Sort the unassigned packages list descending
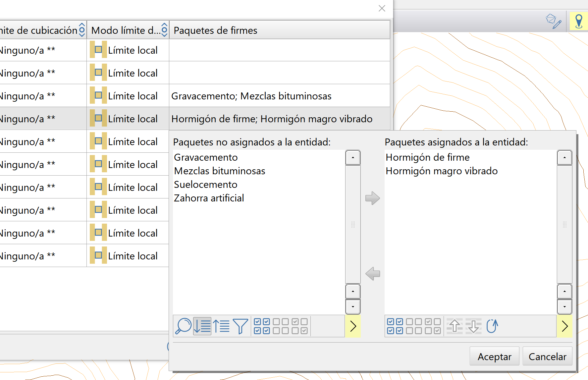The image size is (588, 380). pyautogui.click(x=202, y=326)
